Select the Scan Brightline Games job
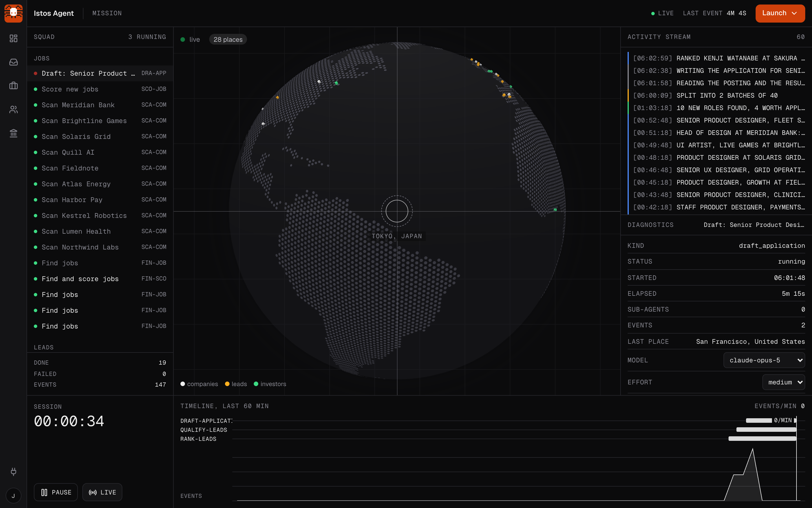 [100, 121]
